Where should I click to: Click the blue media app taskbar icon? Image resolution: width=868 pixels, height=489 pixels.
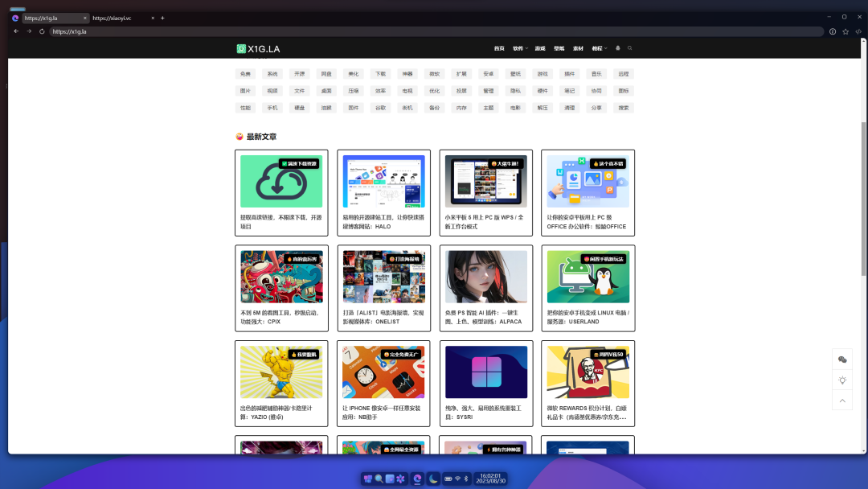tap(390, 479)
